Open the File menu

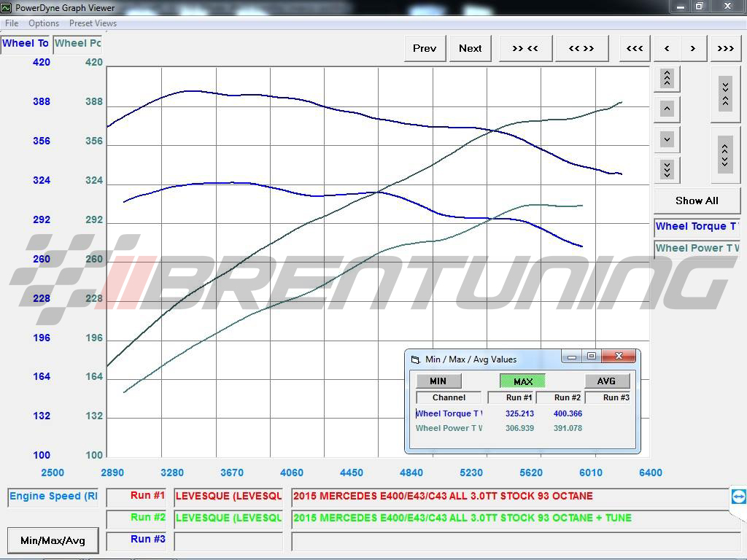point(12,23)
